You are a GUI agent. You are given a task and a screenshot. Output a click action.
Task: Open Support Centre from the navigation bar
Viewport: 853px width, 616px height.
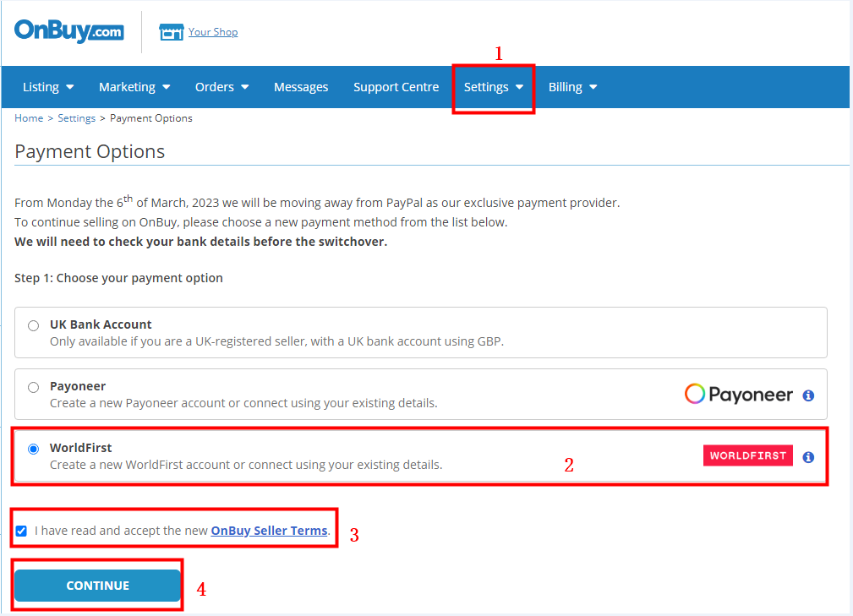click(396, 87)
